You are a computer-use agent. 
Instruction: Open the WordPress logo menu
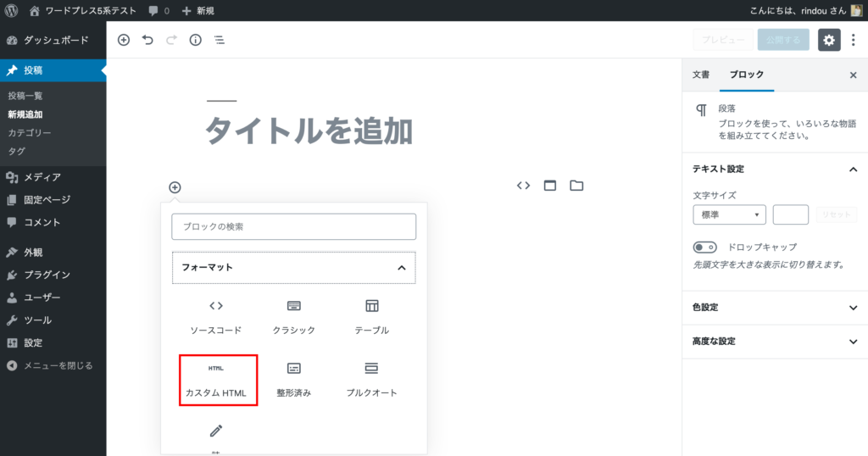point(11,10)
